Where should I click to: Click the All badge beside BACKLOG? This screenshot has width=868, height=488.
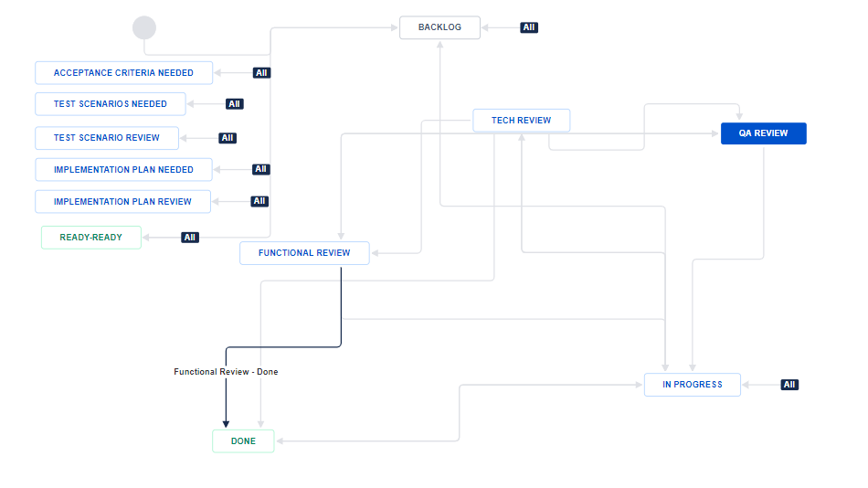[x=529, y=27]
